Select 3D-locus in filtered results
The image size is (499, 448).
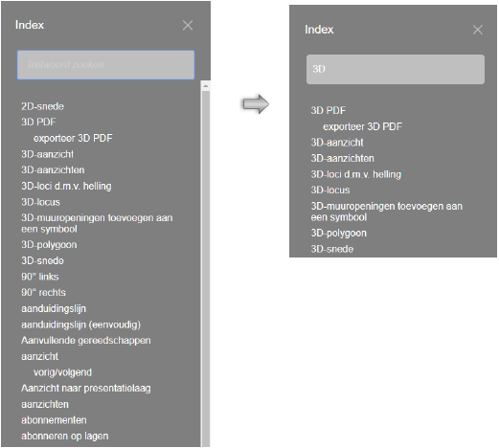(x=330, y=190)
